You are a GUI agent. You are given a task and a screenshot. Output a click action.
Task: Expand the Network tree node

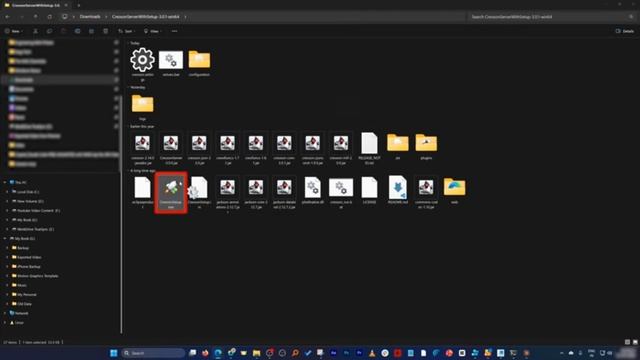pos(5,313)
